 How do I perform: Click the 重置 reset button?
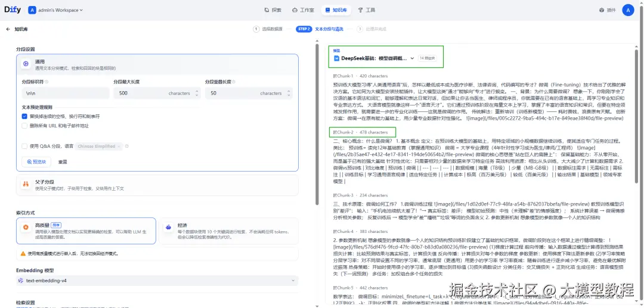coord(63,162)
